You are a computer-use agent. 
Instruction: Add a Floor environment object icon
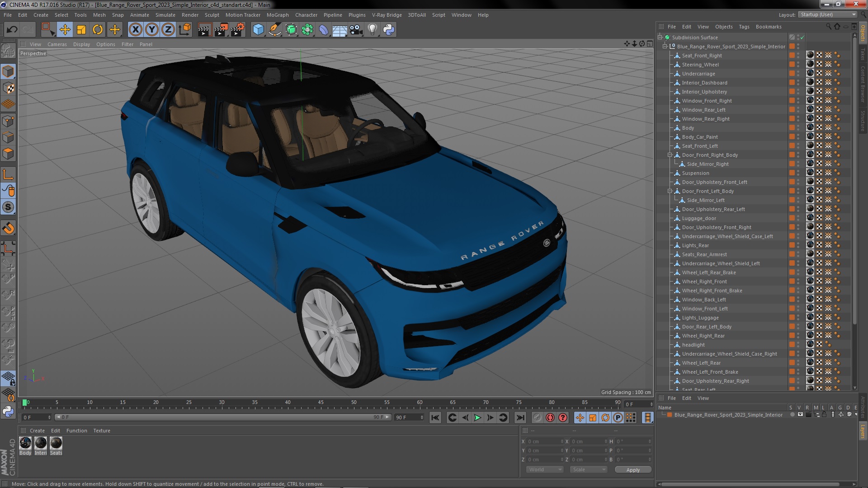[340, 30]
